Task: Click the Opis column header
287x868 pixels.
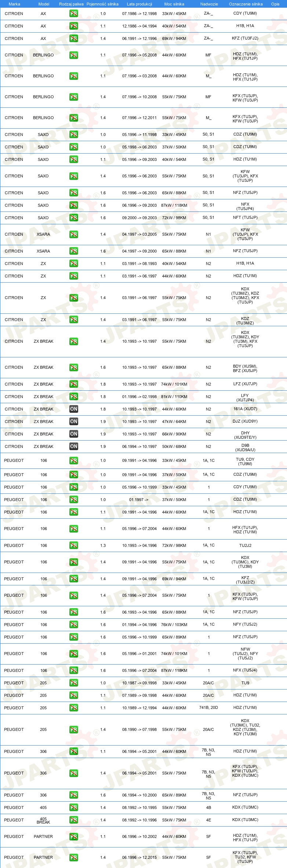Action: [x=275, y=4]
